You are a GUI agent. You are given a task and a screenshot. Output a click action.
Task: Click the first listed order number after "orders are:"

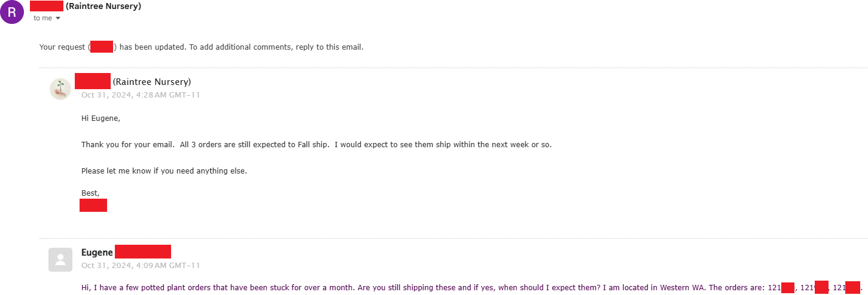pos(781,288)
